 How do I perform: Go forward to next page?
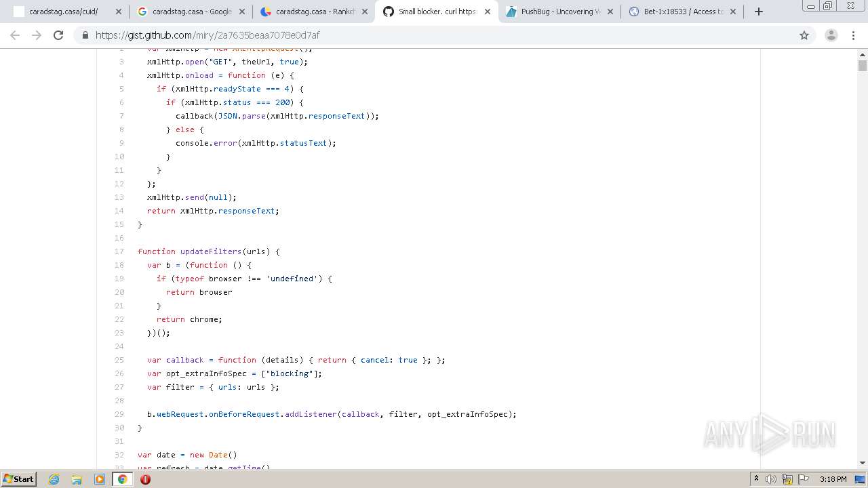37,35
